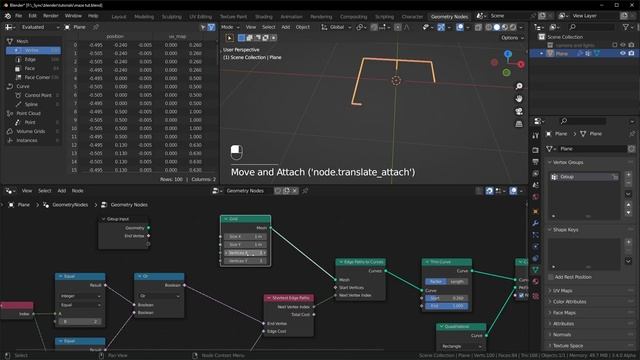This screenshot has width=640, height=360.
Task: Collapse the Vertex Groups panel
Action: [x=568, y=162]
